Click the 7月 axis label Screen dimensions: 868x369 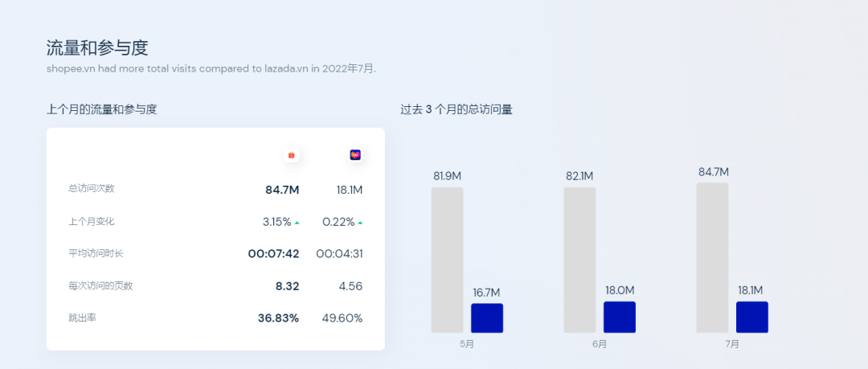pyautogui.click(x=732, y=344)
